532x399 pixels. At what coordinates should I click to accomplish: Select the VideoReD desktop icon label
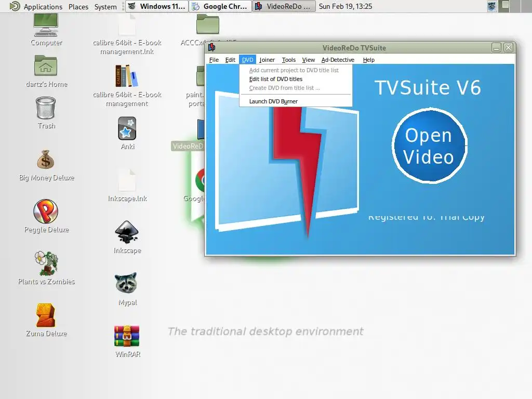point(188,146)
